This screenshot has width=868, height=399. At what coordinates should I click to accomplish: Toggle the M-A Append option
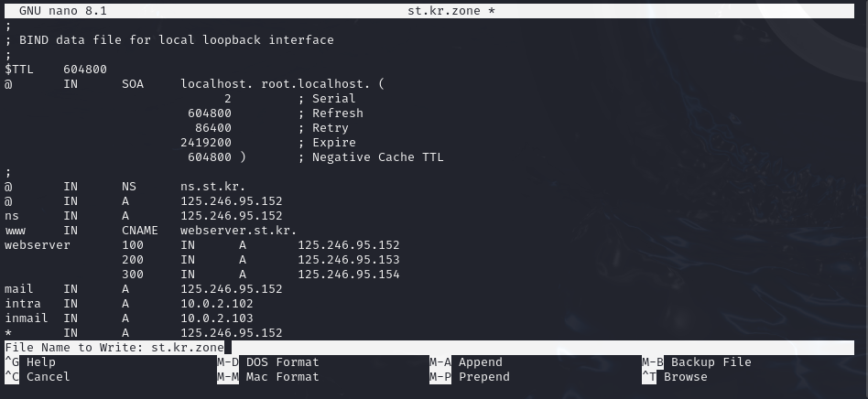(x=466, y=362)
